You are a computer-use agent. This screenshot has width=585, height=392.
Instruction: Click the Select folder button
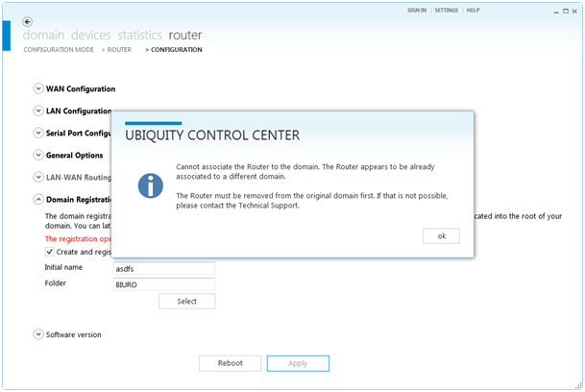click(186, 302)
